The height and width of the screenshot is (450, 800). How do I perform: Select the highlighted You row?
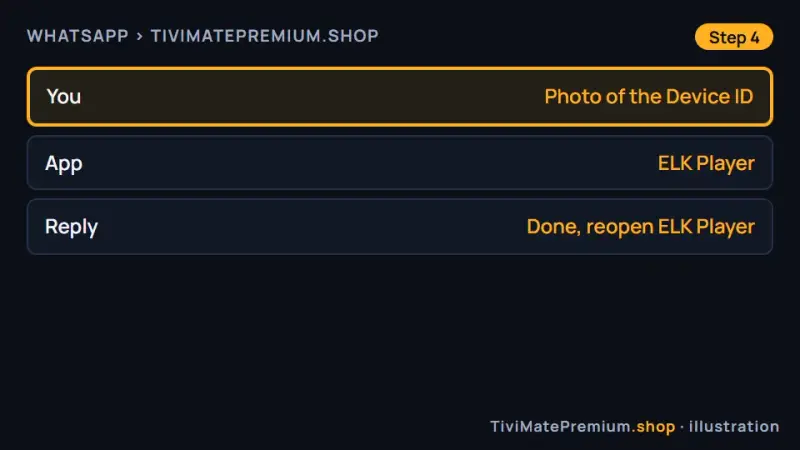point(400,96)
